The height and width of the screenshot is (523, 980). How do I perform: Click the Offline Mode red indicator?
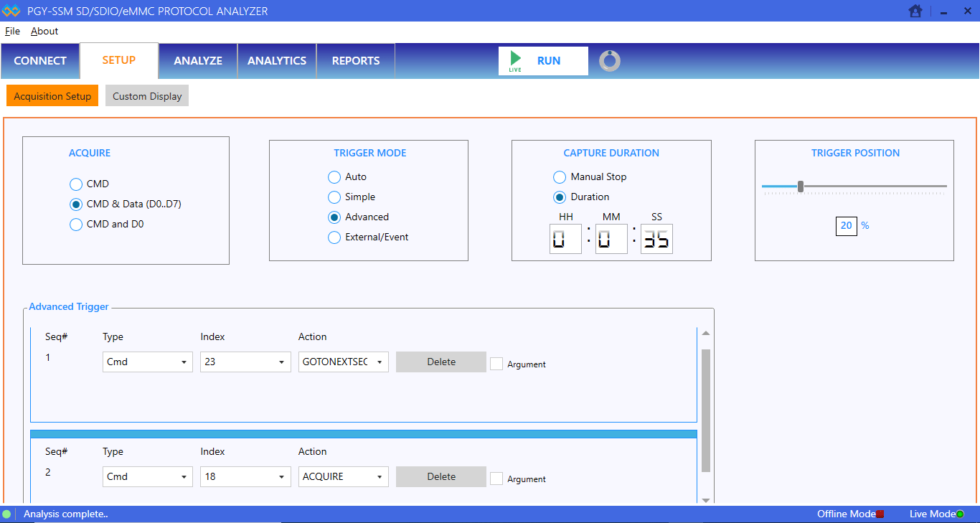coord(880,514)
